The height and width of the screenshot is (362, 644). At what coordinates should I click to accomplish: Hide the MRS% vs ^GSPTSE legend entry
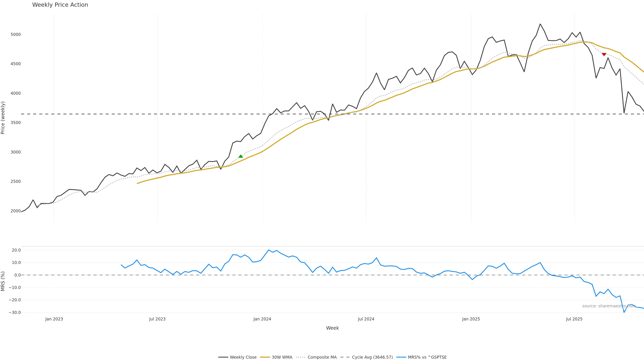click(427, 357)
